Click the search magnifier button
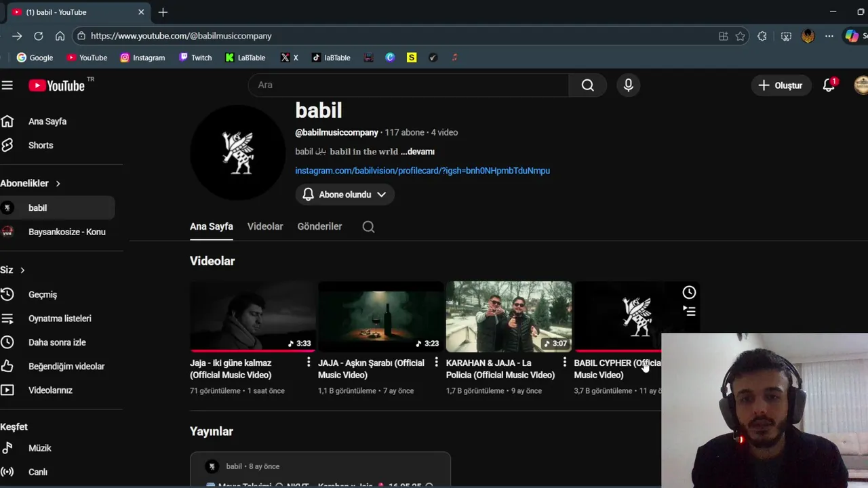The image size is (868, 488). [x=587, y=85]
